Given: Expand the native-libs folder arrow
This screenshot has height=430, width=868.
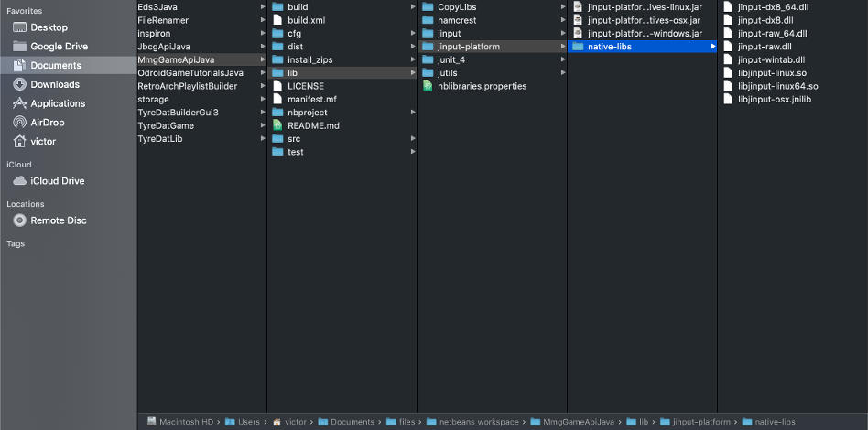Looking at the screenshot, I should click(712, 47).
